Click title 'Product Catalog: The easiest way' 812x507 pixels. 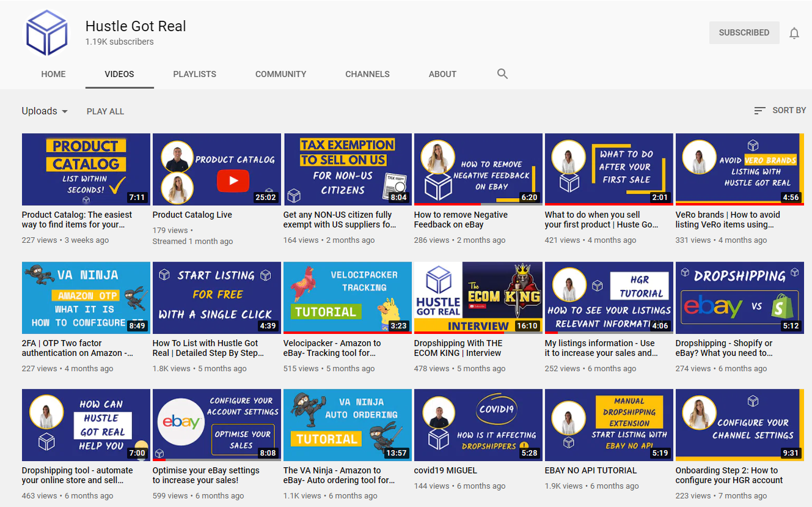77,220
